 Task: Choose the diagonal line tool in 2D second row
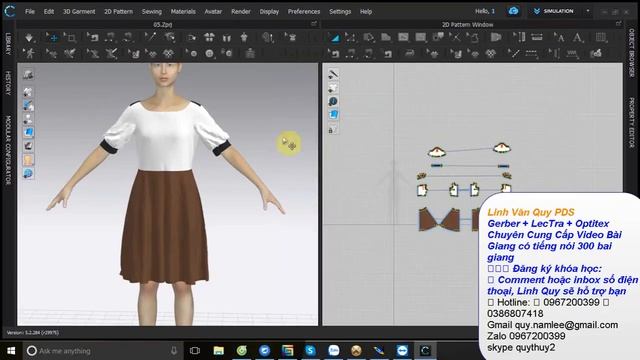coord(513,53)
